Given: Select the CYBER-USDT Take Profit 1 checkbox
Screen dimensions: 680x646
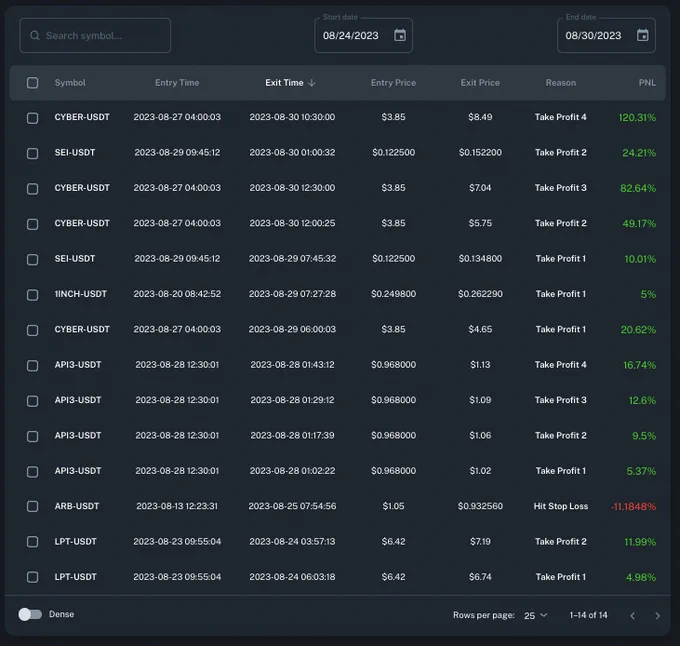Looking at the screenshot, I should 33,330.
